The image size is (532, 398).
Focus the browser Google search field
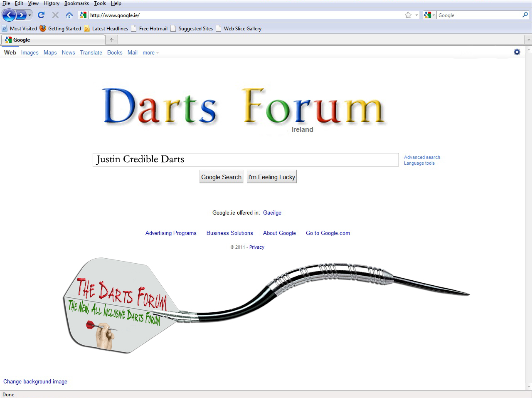pyautogui.click(x=479, y=15)
